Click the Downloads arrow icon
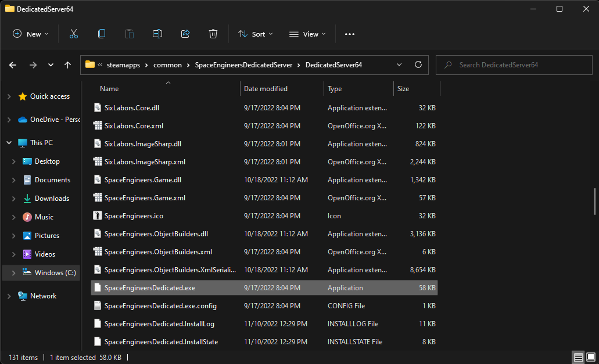599x364 pixels. pos(27,199)
